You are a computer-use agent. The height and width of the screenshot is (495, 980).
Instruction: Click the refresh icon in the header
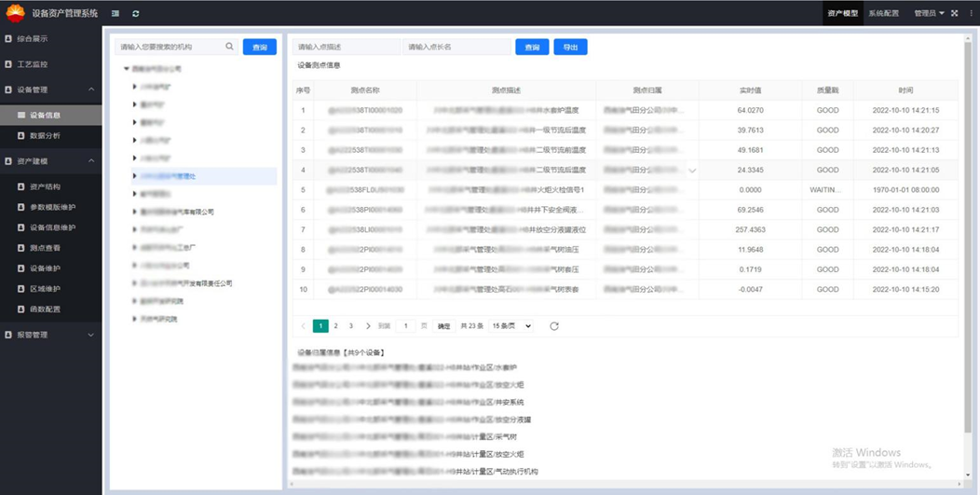136,14
